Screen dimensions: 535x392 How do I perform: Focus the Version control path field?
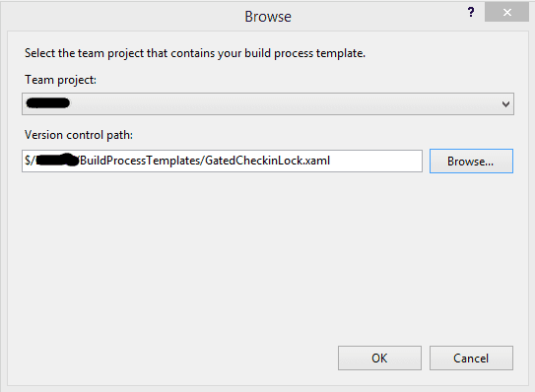tap(222, 161)
